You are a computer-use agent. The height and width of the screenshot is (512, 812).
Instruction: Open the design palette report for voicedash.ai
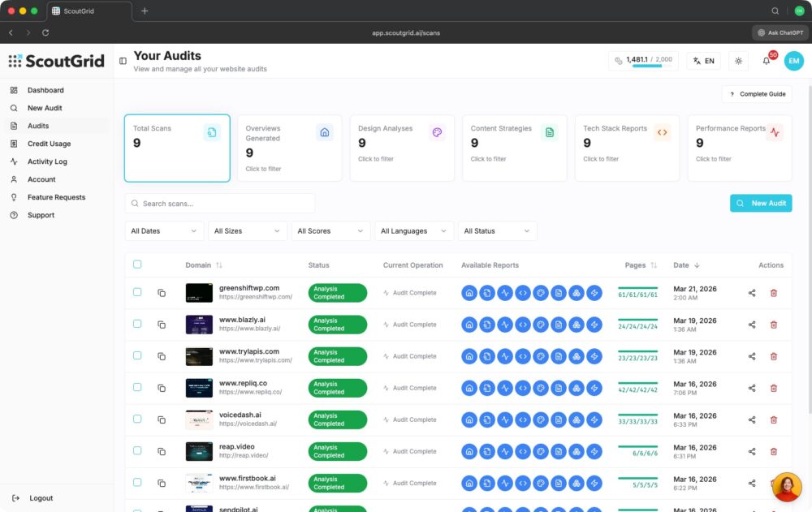click(x=540, y=419)
